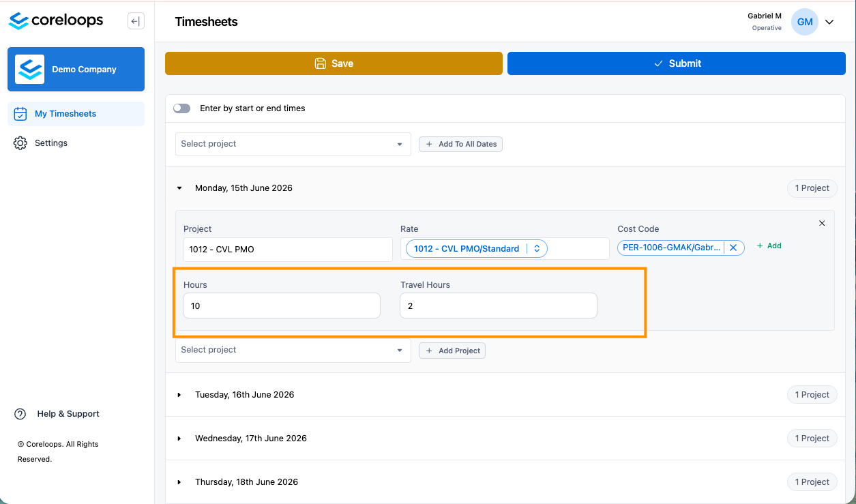Click the Travel Hours field showing 2

click(499, 306)
